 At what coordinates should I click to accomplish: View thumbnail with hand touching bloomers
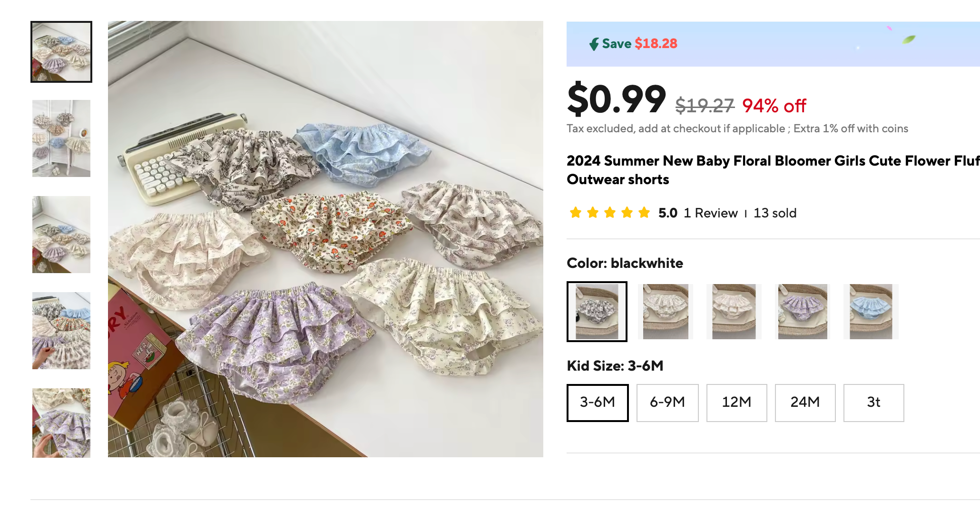[61, 331]
